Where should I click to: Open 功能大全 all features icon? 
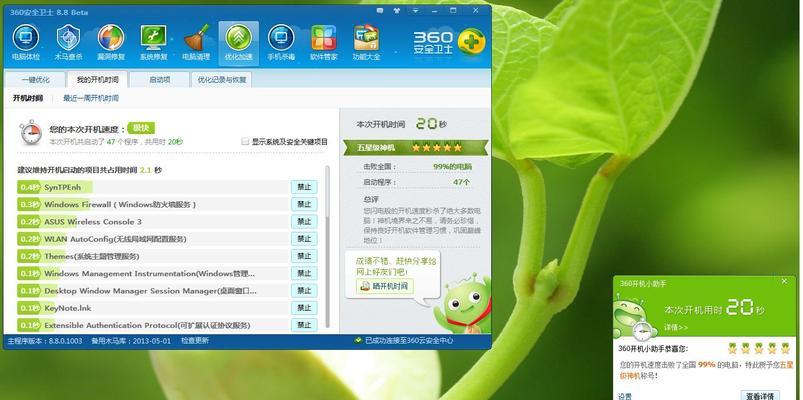click(366, 42)
